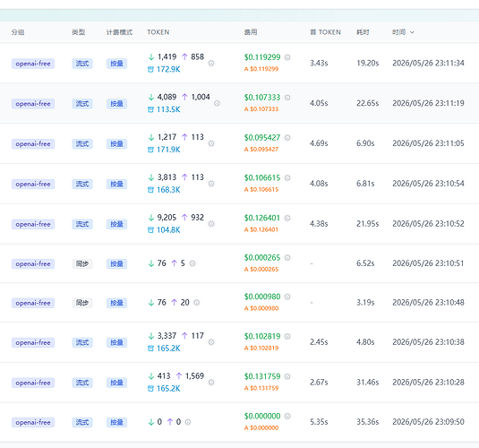Click the cache icon before 172.9K
479x448 pixels.
click(150, 69)
